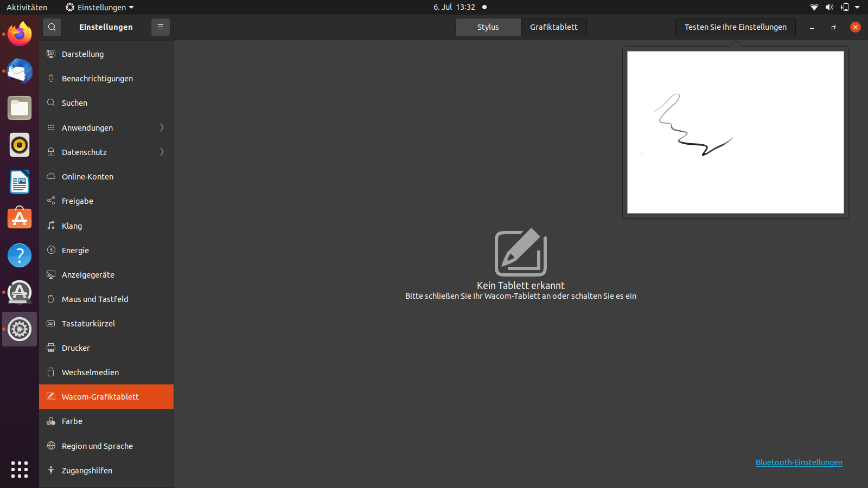This screenshot has height=488, width=868.
Task: Open the Aktivitäten overview
Action: point(27,7)
